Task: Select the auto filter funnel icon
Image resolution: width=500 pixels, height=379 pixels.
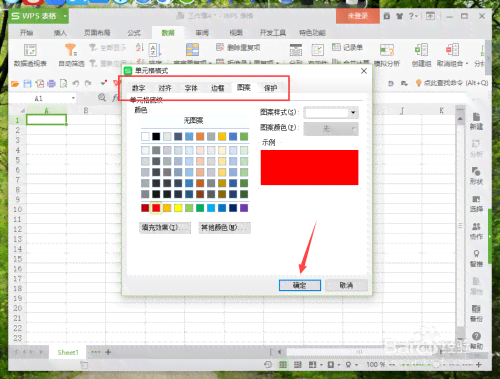Action: coord(71,50)
